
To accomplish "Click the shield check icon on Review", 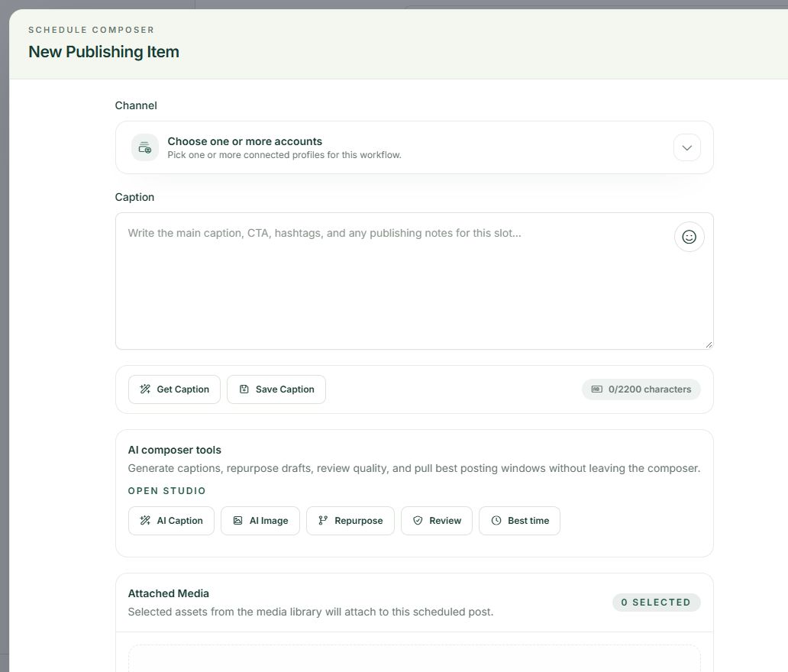I will 418,521.
